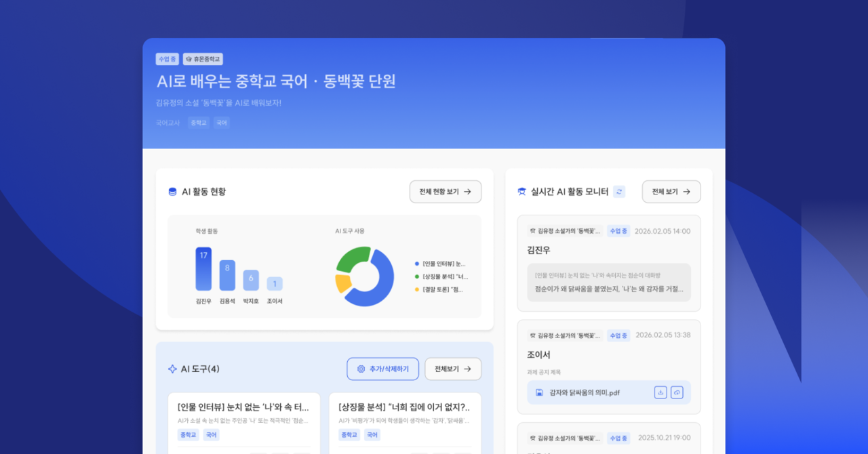
Task: Click the subtitle about 김유정의 소설 '동백꽃'
Action: [218, 103]
